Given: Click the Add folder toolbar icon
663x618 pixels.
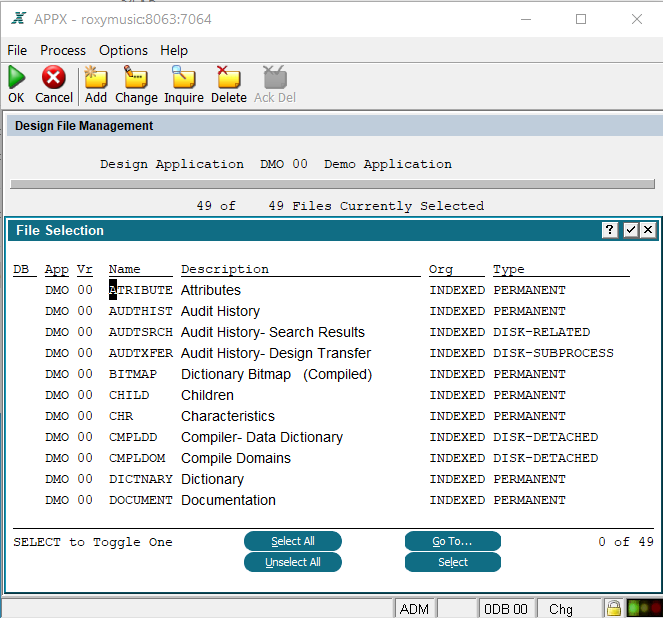Looking at the screenshot, I should click(x=96, y=77).
